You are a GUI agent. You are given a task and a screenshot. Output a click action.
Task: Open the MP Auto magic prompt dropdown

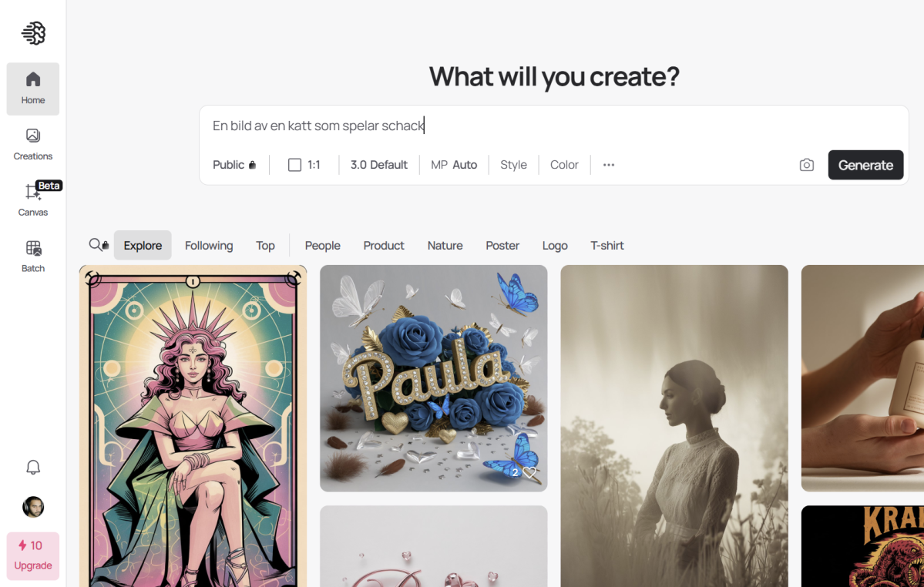click(x=454, y=165)
